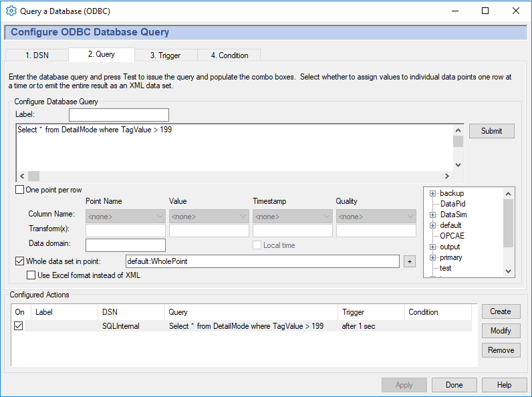Click query box horizontal scrollbar right arrow

(x=447, y=176)
